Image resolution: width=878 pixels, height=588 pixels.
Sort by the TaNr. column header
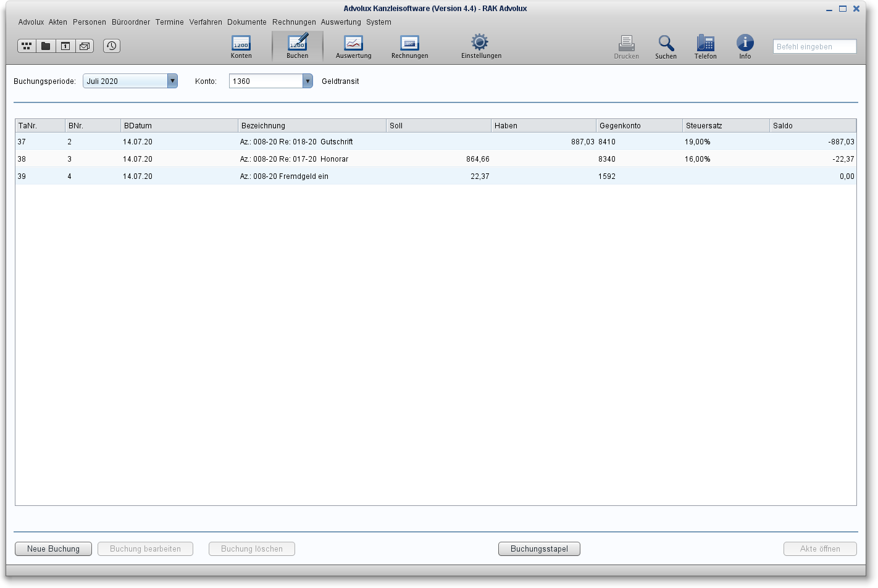pos(40,125)
